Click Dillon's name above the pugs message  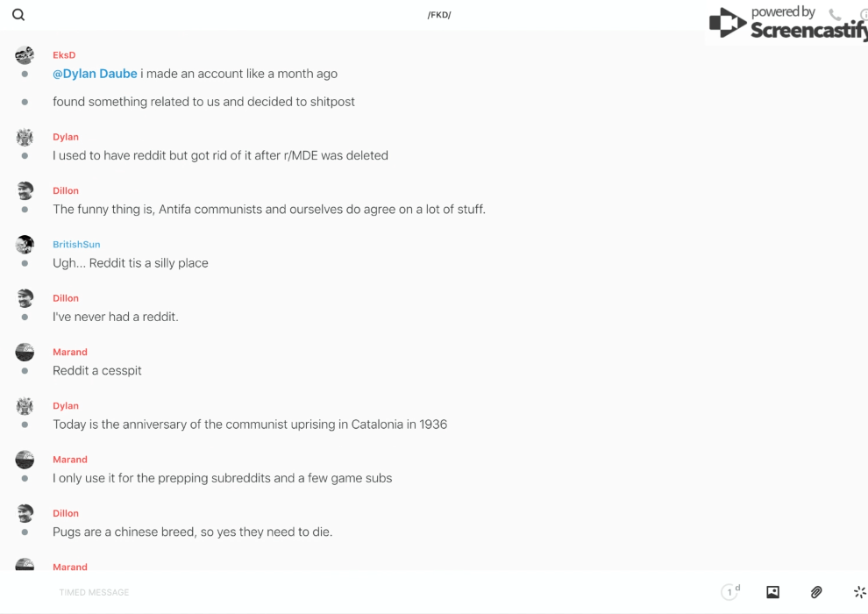66,513
